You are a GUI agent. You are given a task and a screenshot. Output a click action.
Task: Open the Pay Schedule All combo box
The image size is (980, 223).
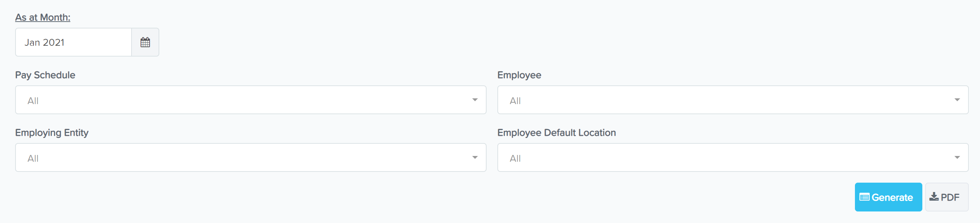click(251, 100)
